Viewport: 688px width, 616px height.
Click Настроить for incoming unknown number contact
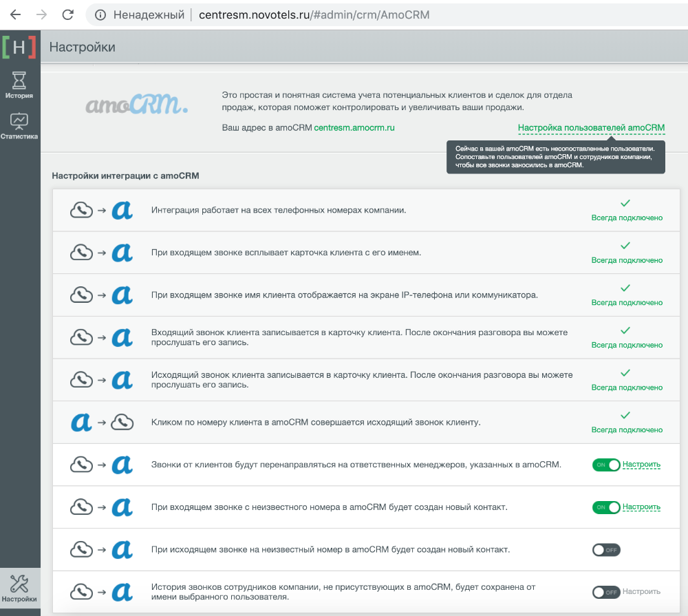coord(641,507)
